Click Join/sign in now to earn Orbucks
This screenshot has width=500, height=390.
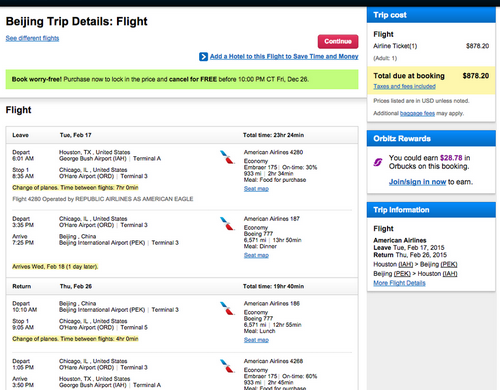click(417, 182)
